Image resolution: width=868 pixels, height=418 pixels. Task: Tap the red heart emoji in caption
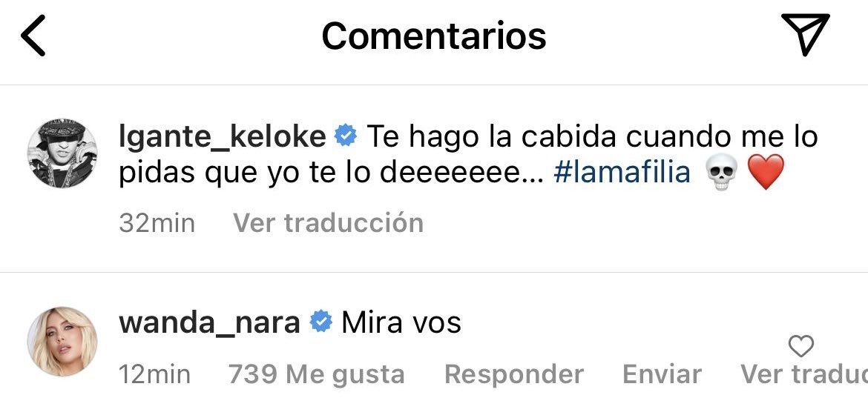766,172
